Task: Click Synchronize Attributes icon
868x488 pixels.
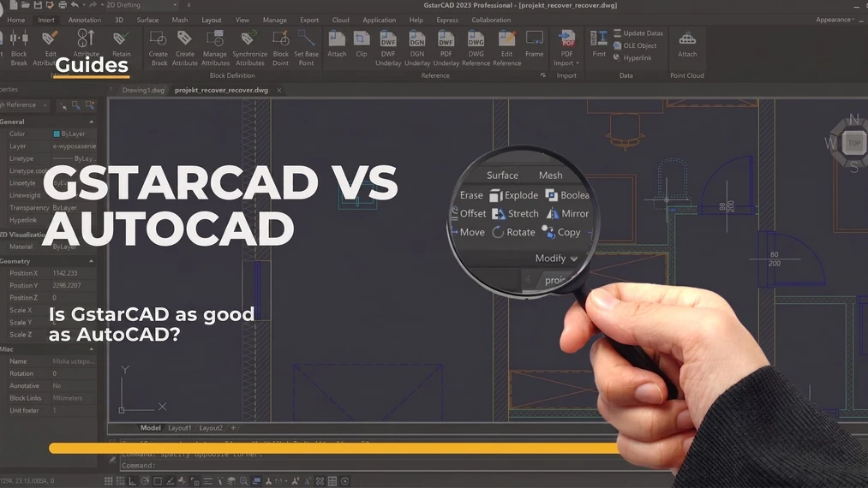Action: [248, 39]
